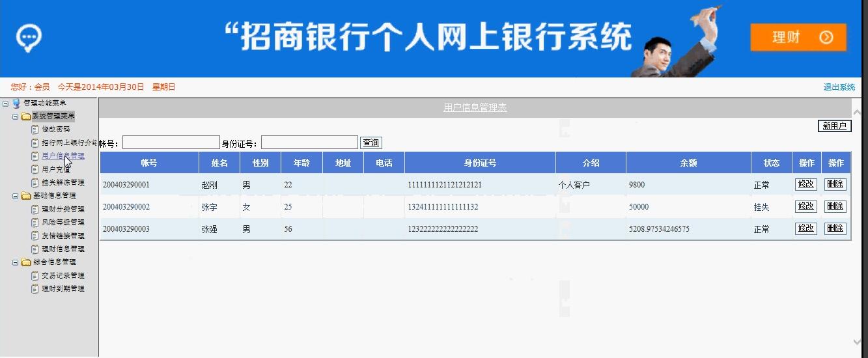868x358 pixels.
Task: Focus the 帐号 search input field
Action: coord(171,143)
